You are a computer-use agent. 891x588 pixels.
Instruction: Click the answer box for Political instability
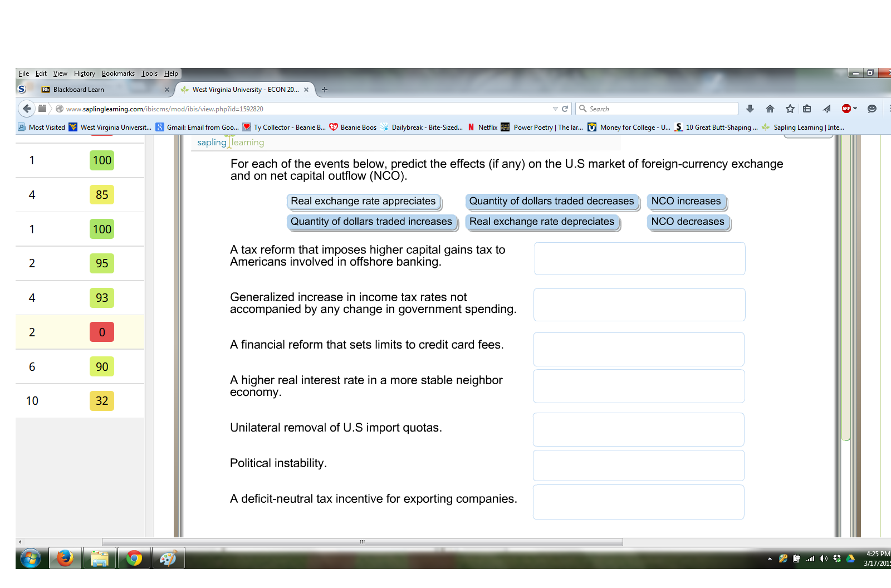(639, 465)
